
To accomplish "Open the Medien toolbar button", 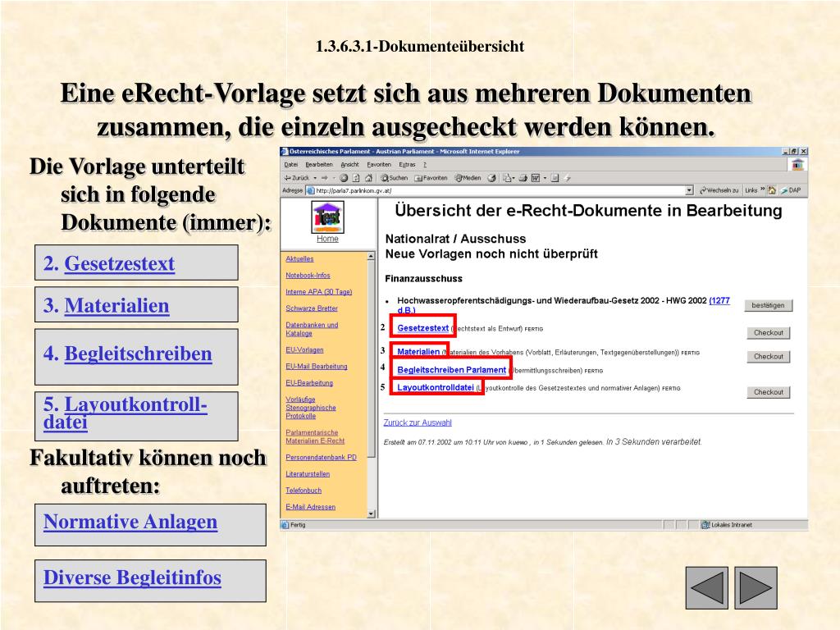I will [468, 178].
